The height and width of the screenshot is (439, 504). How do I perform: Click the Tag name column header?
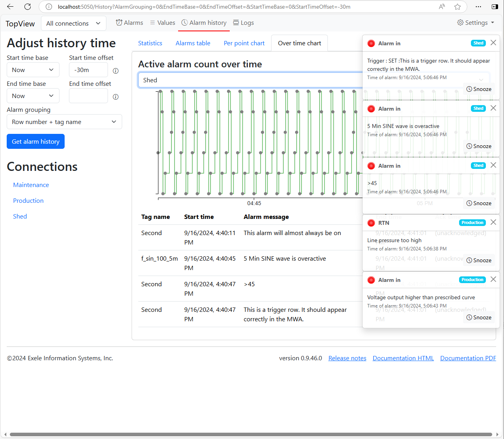[156, 217]
